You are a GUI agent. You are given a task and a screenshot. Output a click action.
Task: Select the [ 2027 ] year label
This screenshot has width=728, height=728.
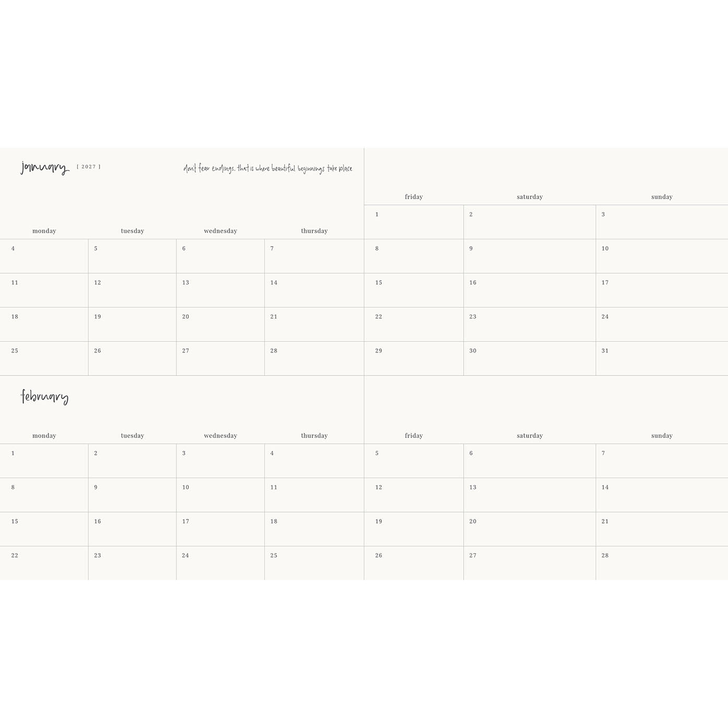tap(89, 167)
